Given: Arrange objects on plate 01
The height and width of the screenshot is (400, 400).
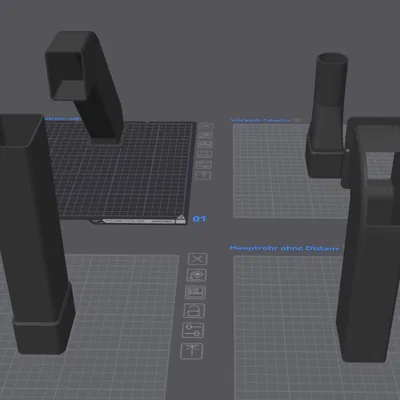Looking at the screenshot, I should tap(205, 144).
